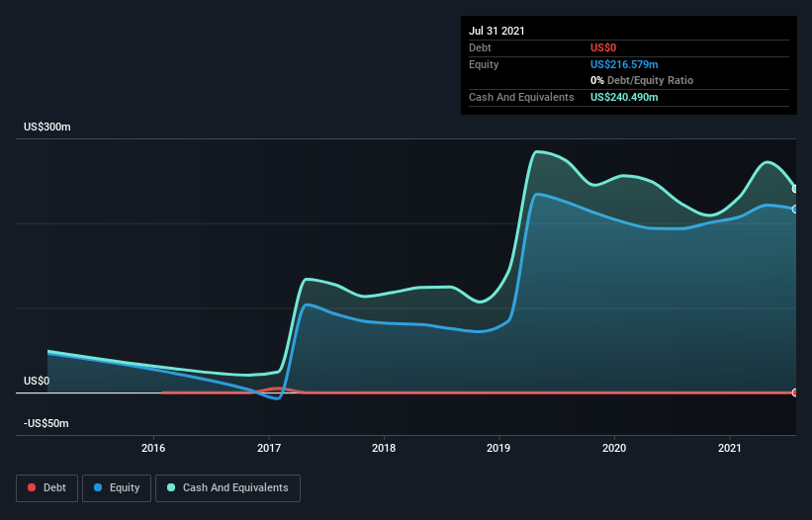Click the 0% Debt/Equity Ratio text
The height and width of the screenshot is (520, 812).
[x=642, y=80]
